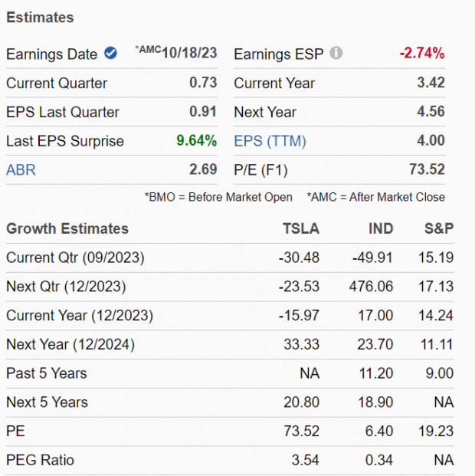Open the ABR link
The image size is (475, 476).
(21, 169)
